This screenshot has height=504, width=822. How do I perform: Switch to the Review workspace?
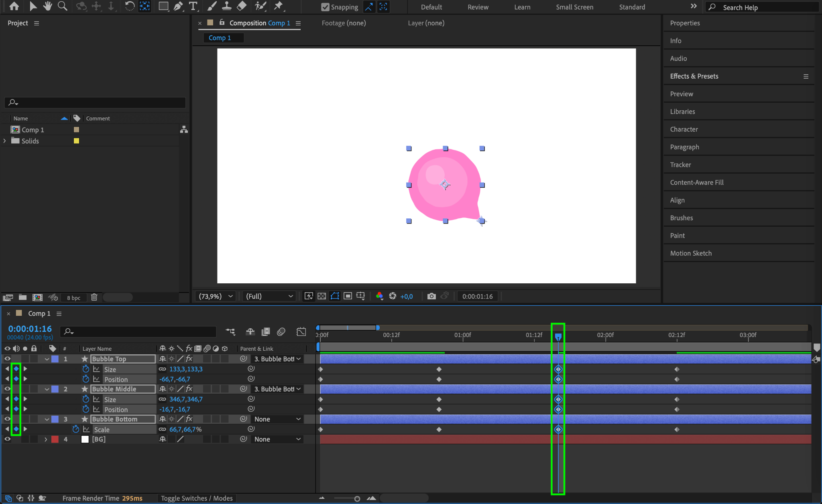point(478,7)
